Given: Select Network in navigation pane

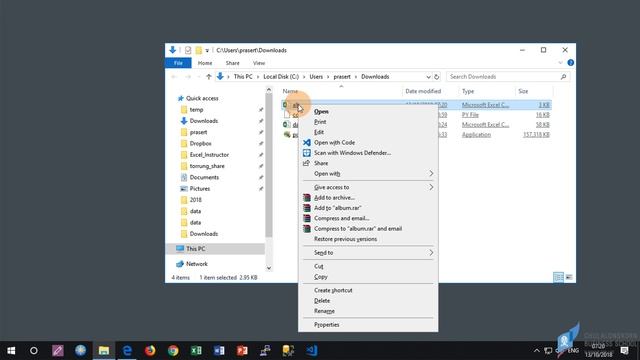Looking at the screenshot, I should tap(197, 264).
